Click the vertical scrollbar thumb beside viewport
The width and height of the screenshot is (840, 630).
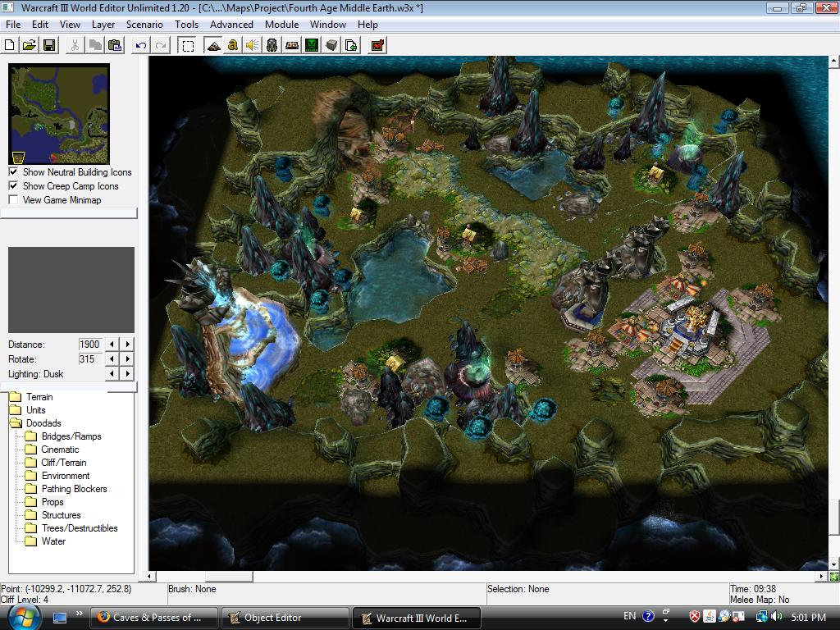click(x=833, y=517)
